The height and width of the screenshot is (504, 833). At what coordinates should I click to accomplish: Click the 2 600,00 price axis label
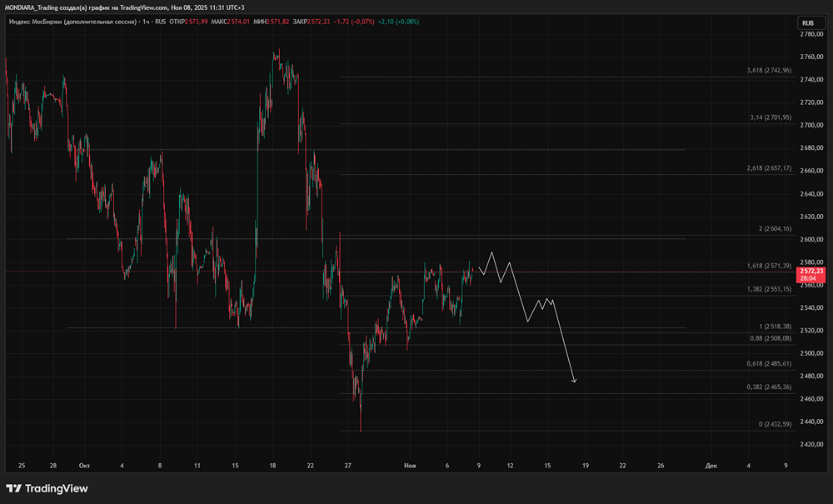click(811, 240)
